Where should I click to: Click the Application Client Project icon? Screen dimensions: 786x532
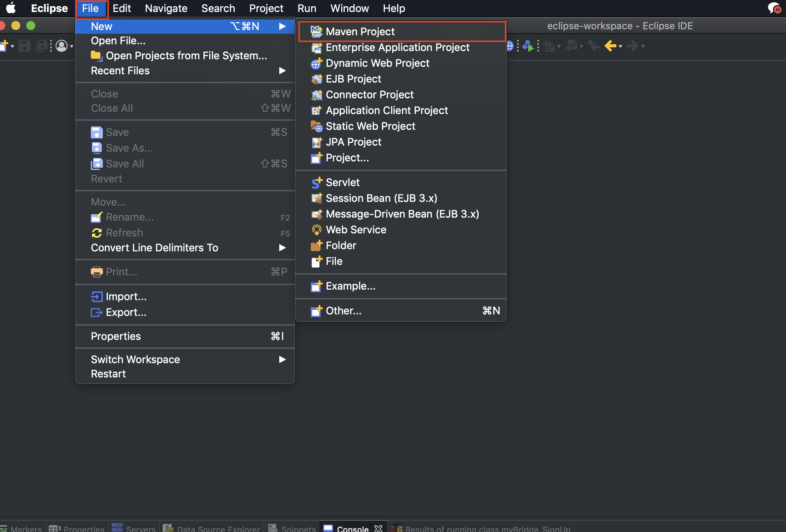click(x=316, y=111)
